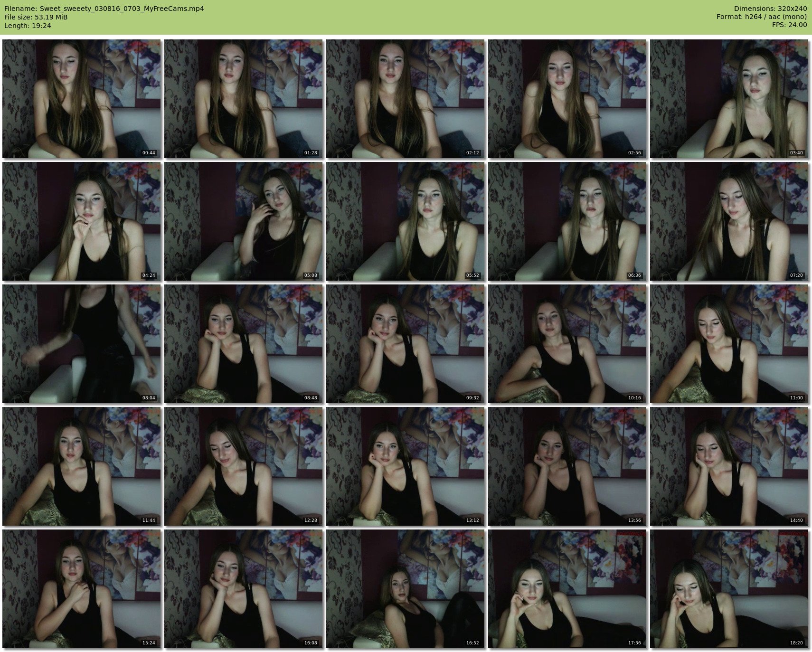This screenshot has width=812, height=652.
Task: Select the frame at 01:28
Action: pyautogui.click(x=244, y=99)
